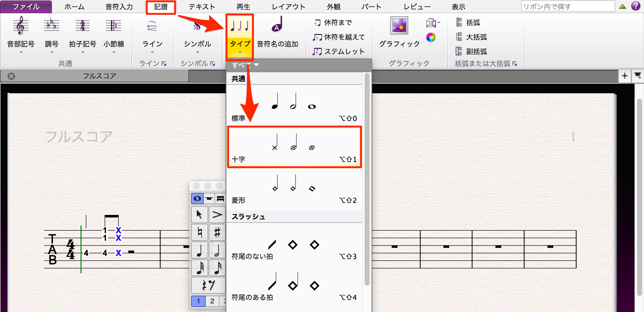Switch to the 記譜 ribbon tab
The height and width of the screenshot is (312, 644).
161,7
